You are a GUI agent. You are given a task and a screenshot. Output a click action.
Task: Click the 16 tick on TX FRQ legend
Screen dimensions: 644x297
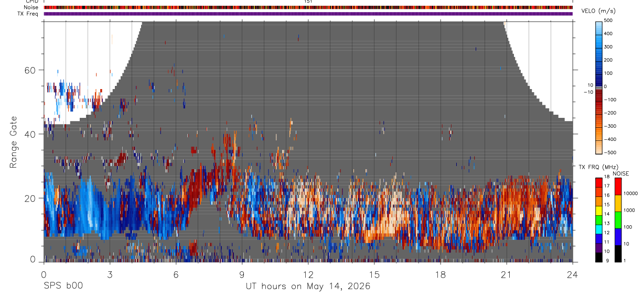click(x=607, y=195)
